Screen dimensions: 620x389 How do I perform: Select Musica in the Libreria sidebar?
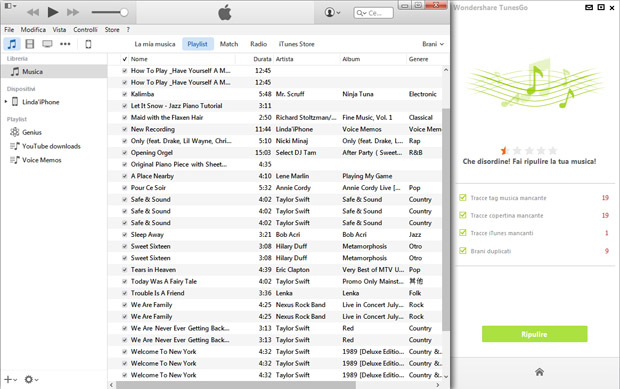coord(54,72)
